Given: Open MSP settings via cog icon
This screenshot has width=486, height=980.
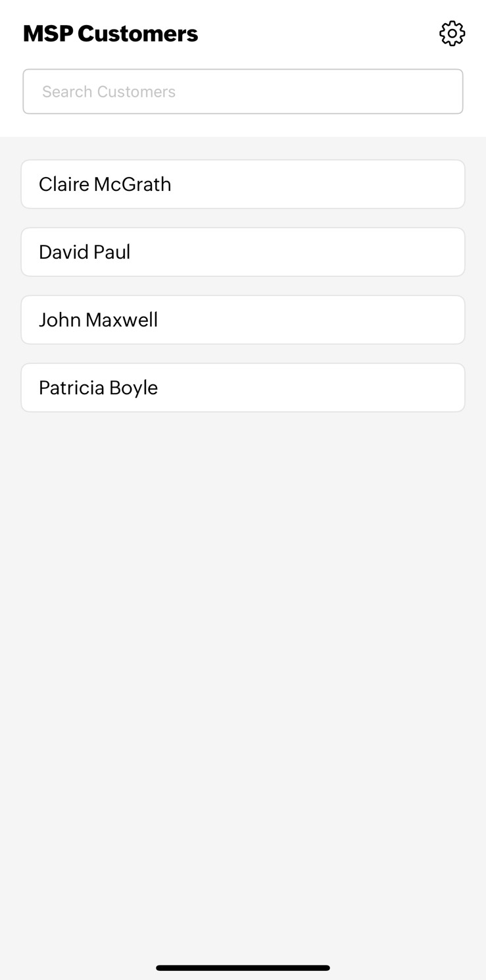Looking at the screenshot, I should [452, 34].
